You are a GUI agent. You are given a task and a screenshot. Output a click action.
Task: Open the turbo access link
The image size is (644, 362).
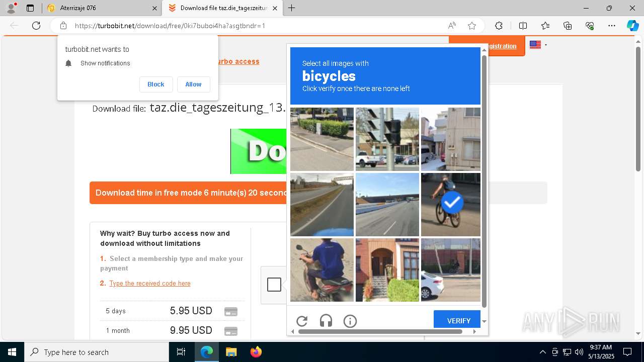238,61
